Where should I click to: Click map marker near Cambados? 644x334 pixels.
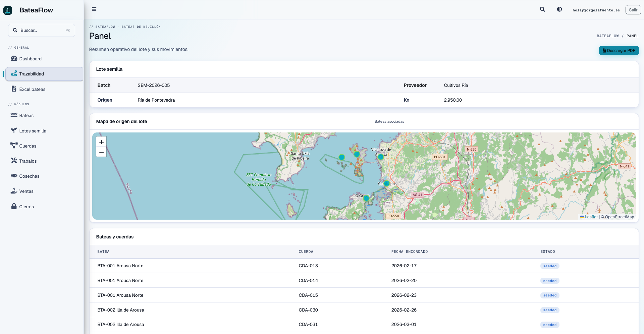pyautogui.click(x=387, y=183)
